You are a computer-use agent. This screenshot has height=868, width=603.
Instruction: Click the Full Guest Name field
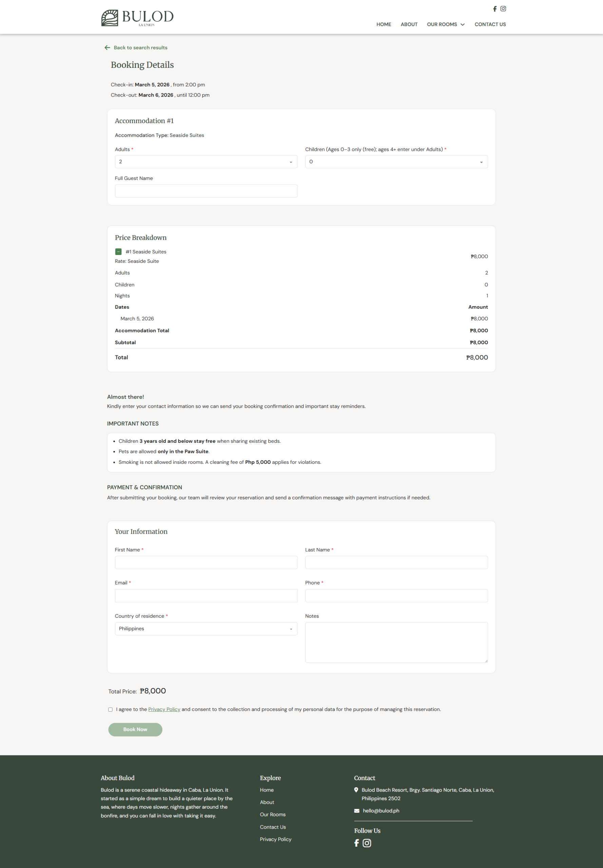(206, 191)
